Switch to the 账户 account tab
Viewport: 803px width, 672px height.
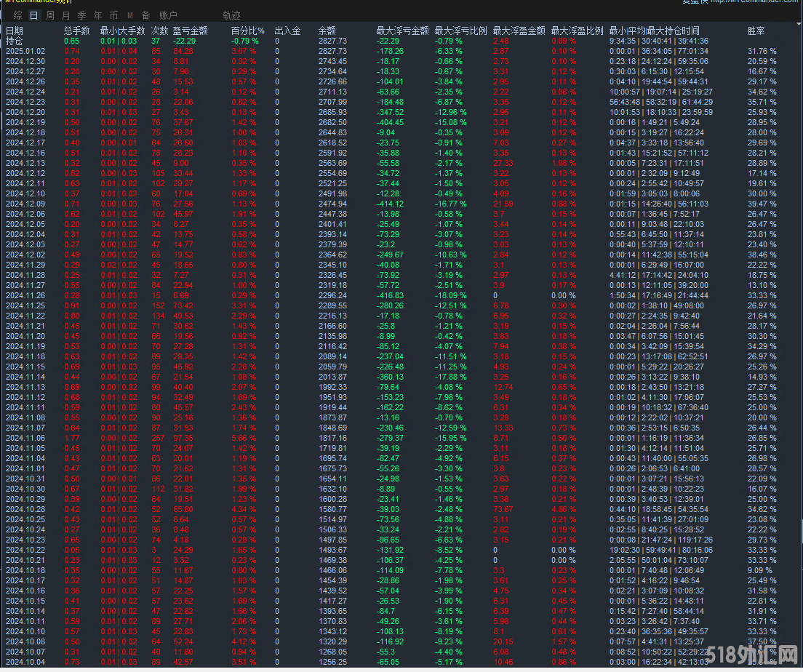[168, 15]
